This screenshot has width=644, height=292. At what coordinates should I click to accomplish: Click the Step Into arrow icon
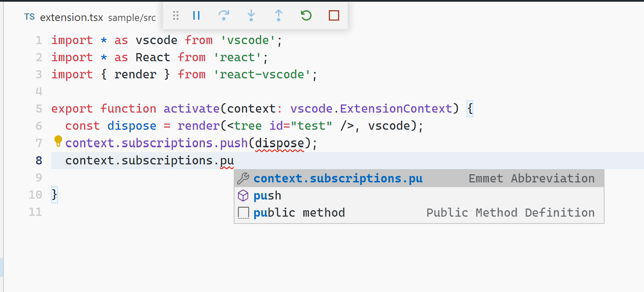pyautogui.click(x=251, y=16)
